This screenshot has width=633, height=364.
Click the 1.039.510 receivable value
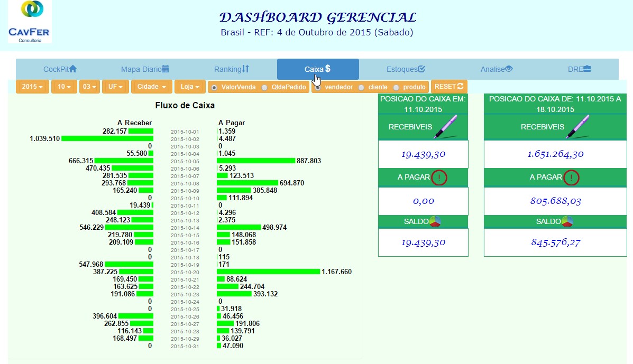coord(45,138)
